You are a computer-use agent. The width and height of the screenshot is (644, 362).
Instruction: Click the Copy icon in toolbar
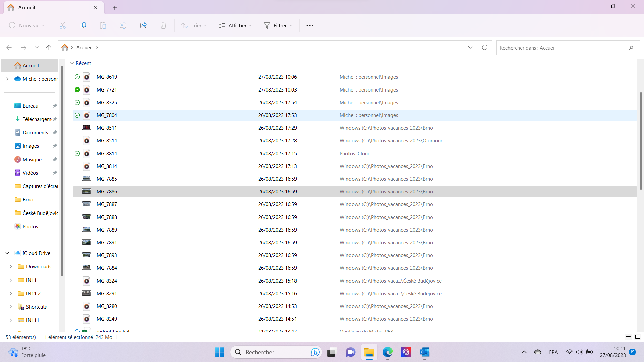pyautogui.click(x=83, y=25)
